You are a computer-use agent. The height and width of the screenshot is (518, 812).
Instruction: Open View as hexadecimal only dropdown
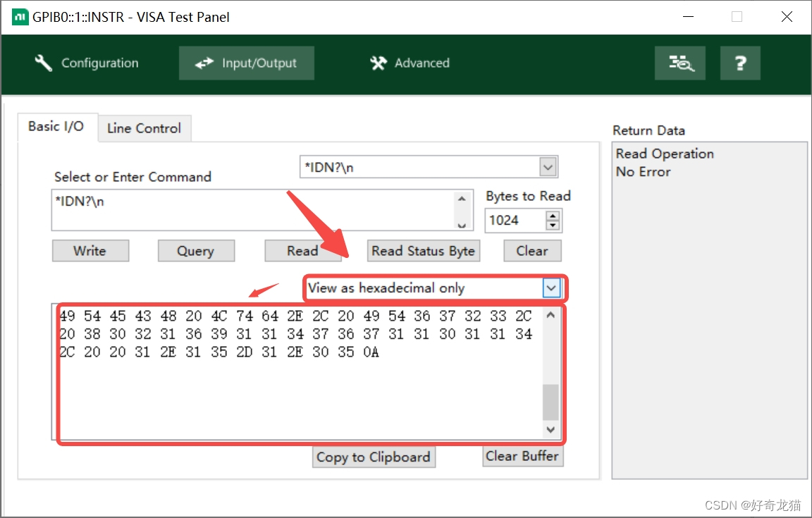(551, 288)
